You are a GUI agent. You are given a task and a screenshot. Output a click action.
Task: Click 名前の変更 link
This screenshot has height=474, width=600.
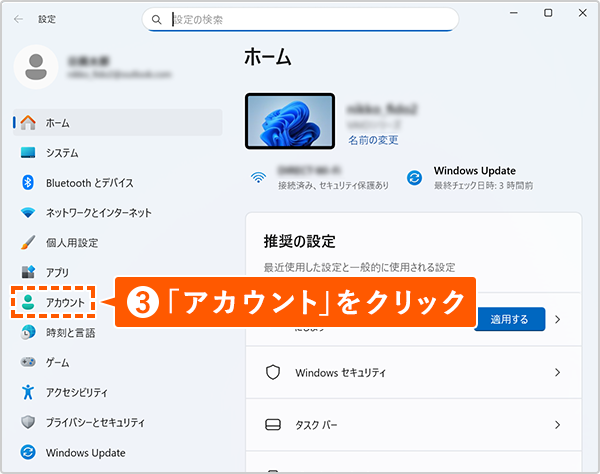click(x=373, y=140)
